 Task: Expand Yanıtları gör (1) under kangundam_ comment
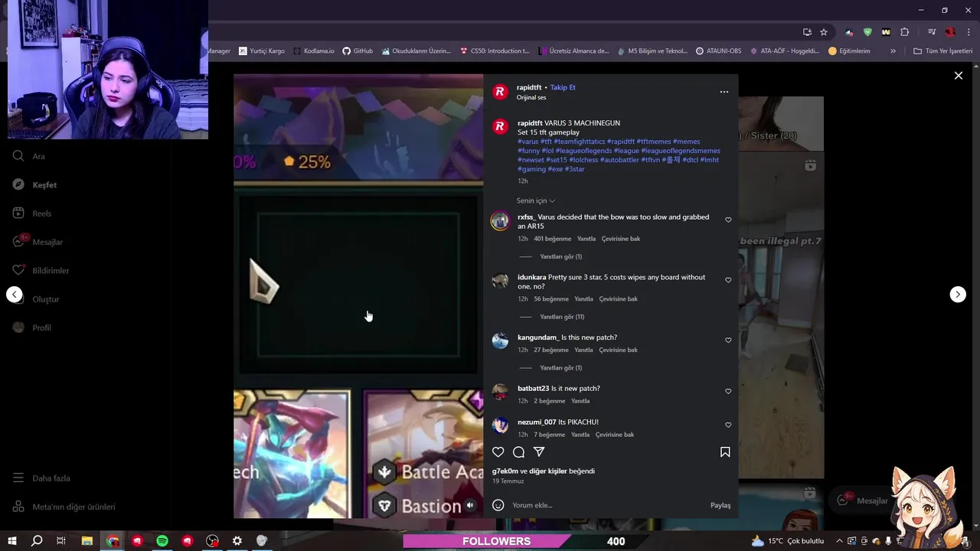click(560, 368)
